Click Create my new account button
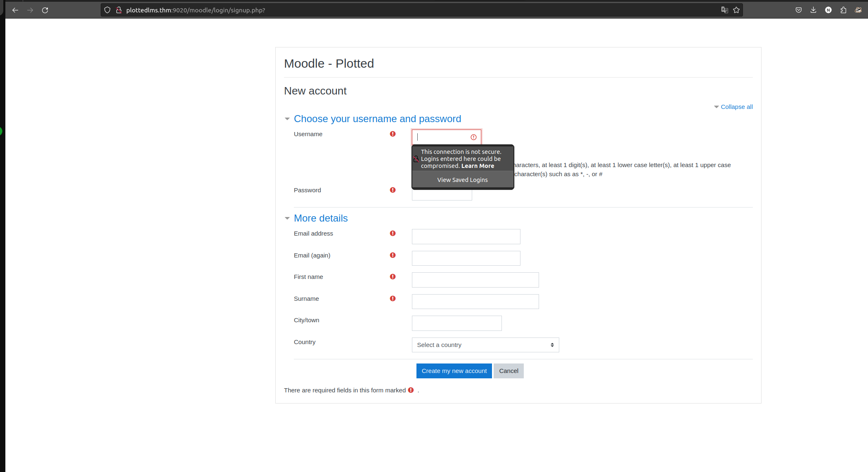This screenshot has height=472, width=868. coord(454,371)
